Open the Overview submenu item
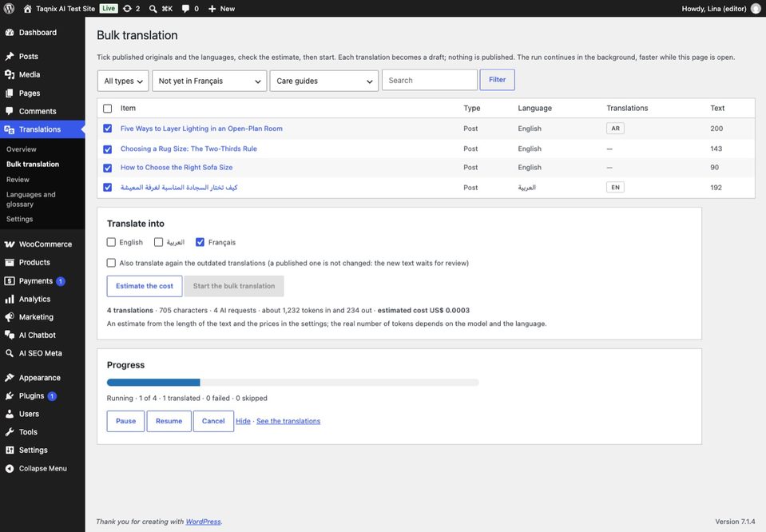Viewport: 766px width, 532px height. tap(22, 149)
